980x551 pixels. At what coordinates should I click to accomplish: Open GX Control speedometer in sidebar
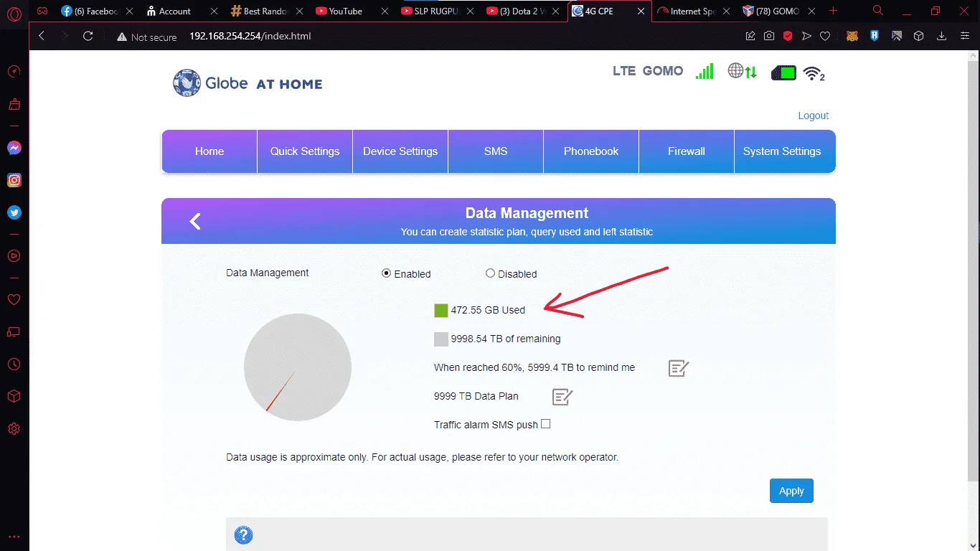pos(14,71)
